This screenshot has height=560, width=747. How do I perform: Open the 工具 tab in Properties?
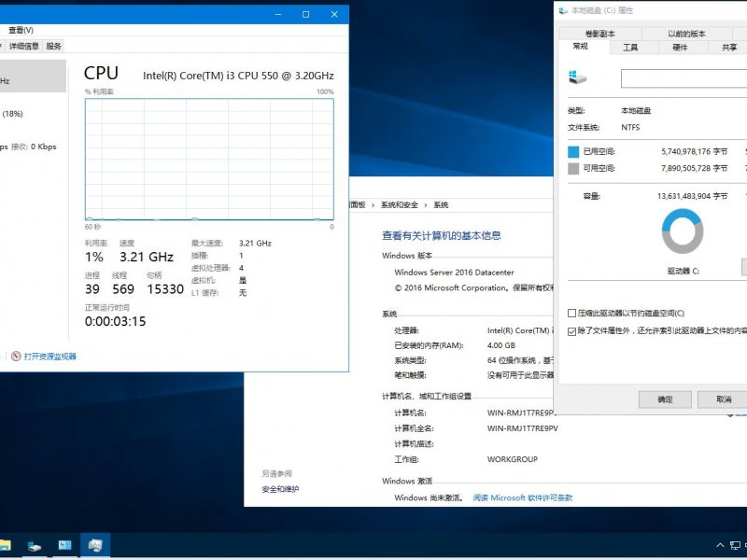[x=630, y=48]
